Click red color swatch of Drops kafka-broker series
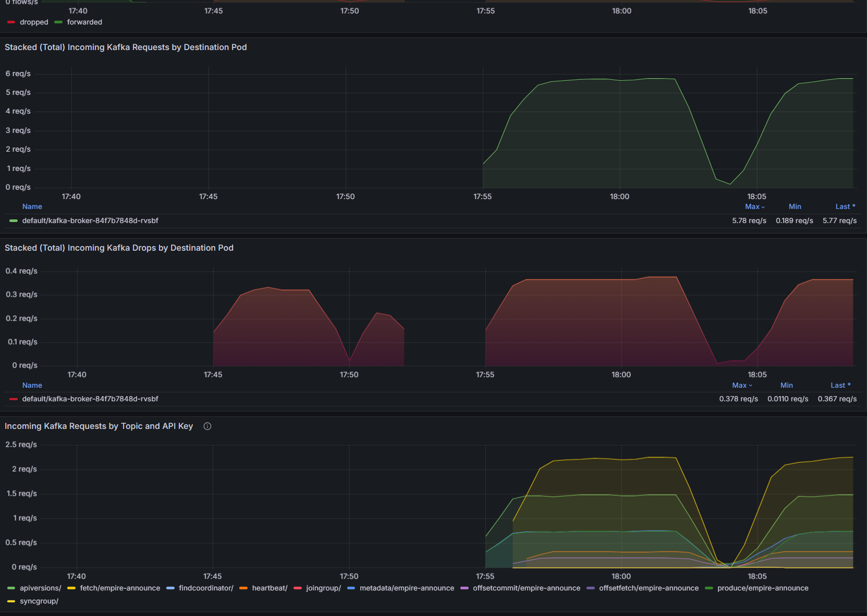This screenshot has width=867, height=616. click(x=14, y=399)
